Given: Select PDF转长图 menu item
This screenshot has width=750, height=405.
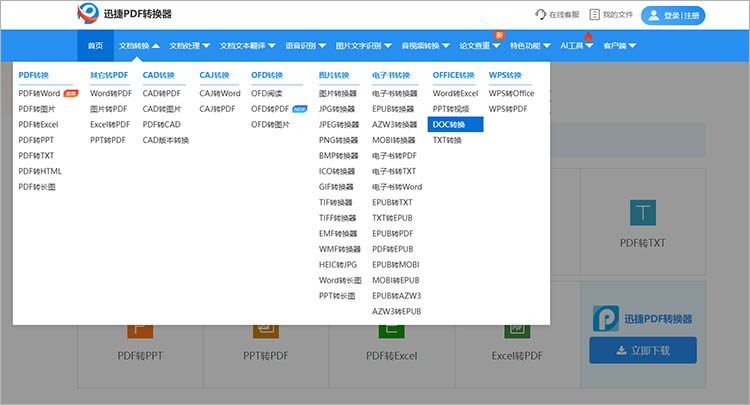Looking at the screenshot, I should click(x=37, y=186).
